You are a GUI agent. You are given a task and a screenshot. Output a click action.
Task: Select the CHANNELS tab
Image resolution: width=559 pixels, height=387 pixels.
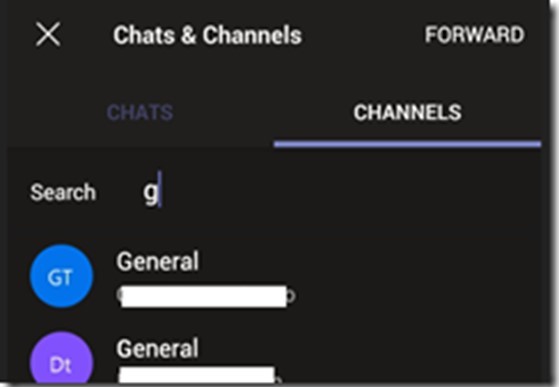tap(407, 112)
